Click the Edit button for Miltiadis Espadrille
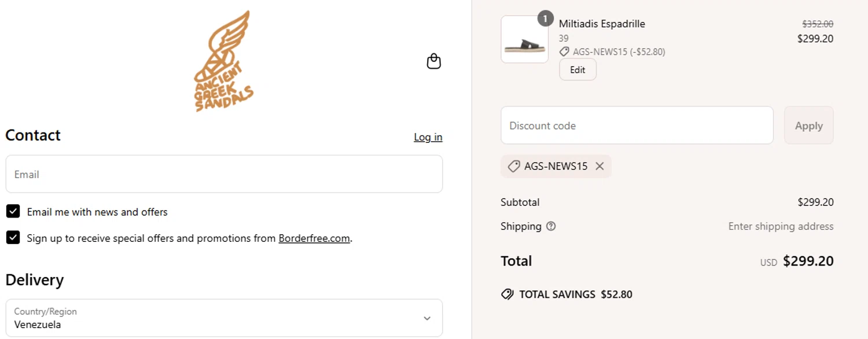Image resolution: width=868 pixels, height=339 pixels. click(x=578, y=69)
